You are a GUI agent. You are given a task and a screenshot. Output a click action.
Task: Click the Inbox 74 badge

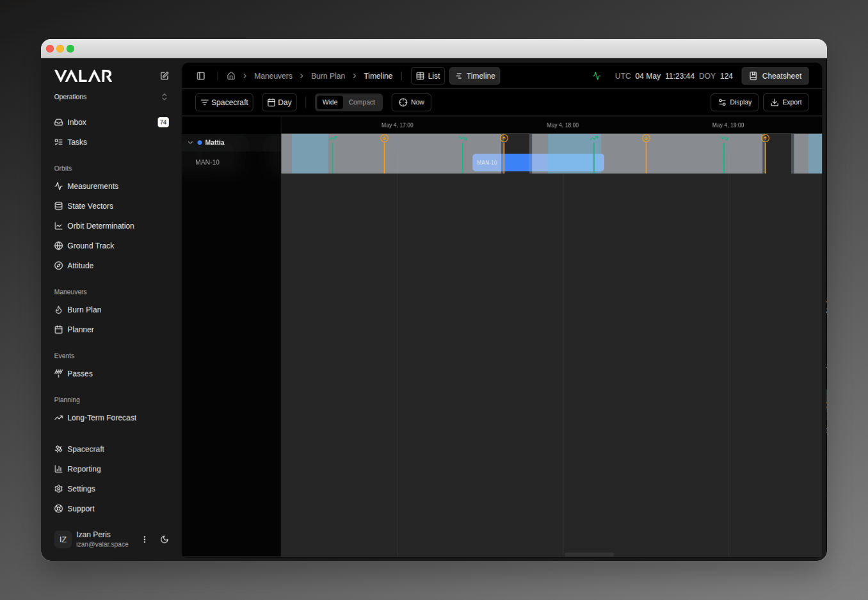(163, 122)
